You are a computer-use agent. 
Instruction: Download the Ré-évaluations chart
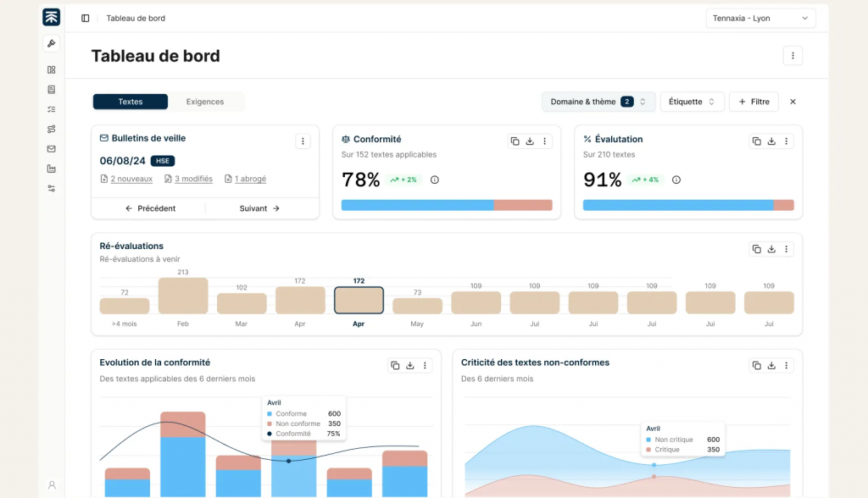tap(771, 248)
